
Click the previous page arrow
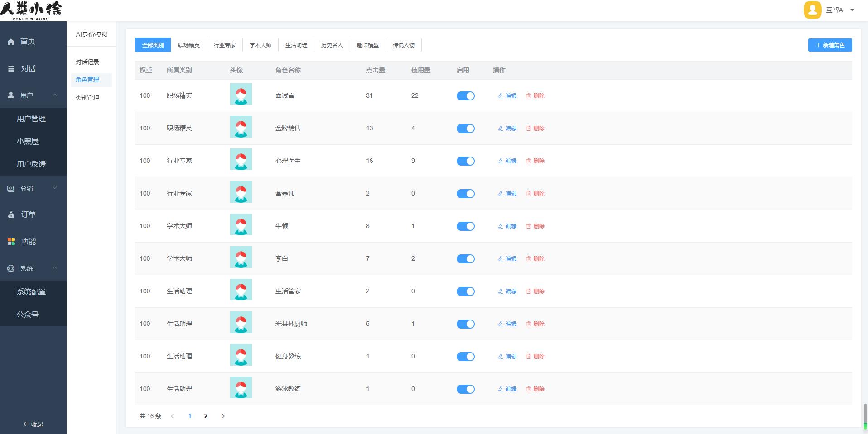pyautogui.click(x=172, y=416)
